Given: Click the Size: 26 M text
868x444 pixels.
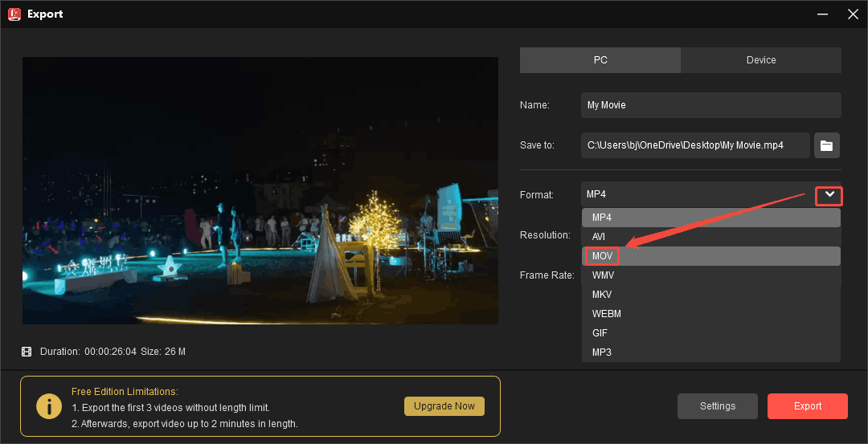Looking at the screenshot, I should 162,352.
